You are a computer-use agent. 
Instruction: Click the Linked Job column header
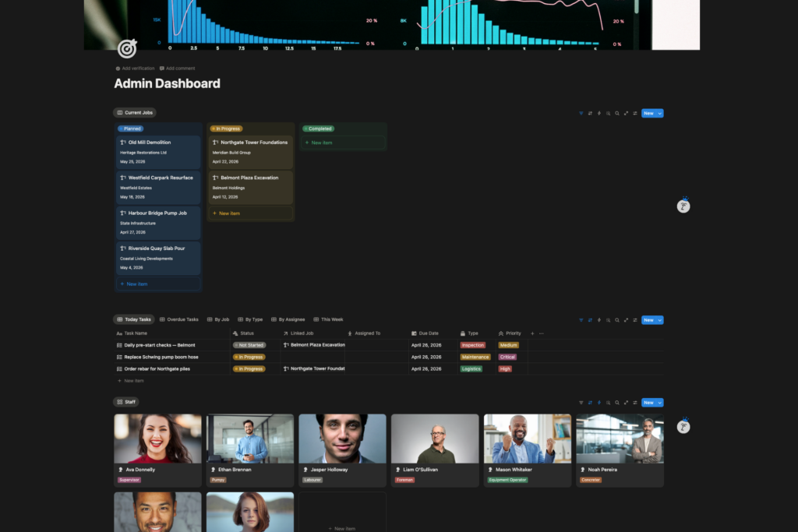(298, 333)
